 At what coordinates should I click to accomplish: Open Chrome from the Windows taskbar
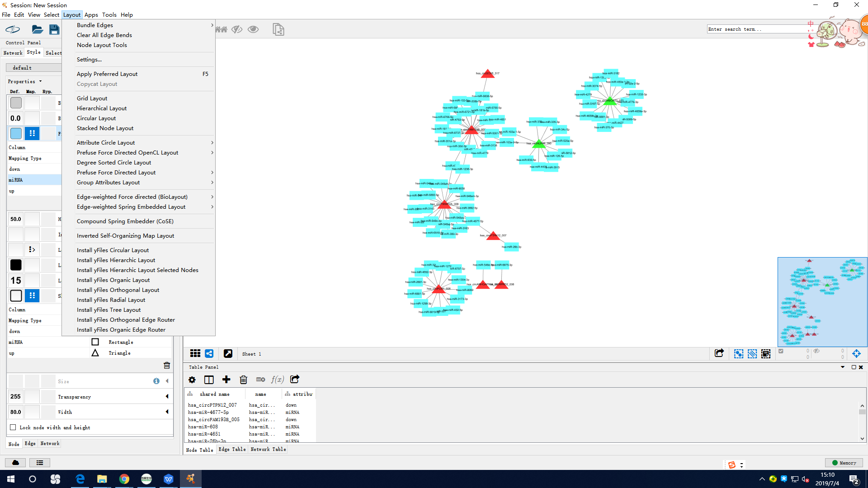coord(124,479)
